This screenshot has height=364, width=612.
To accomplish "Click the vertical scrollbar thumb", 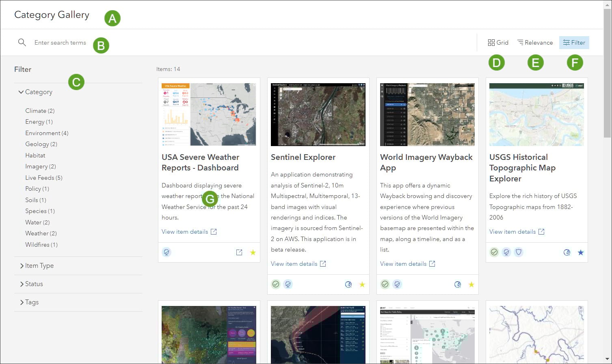I will (x=608, y=73).
